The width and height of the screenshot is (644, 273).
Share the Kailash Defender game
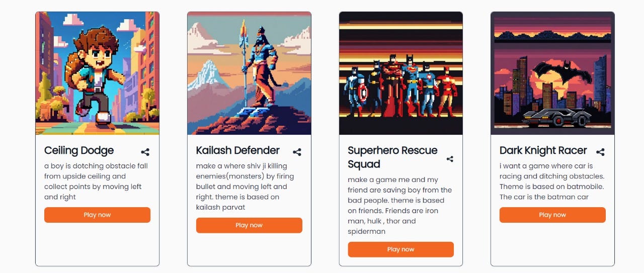pyautogui.click(x=297, y=152)
